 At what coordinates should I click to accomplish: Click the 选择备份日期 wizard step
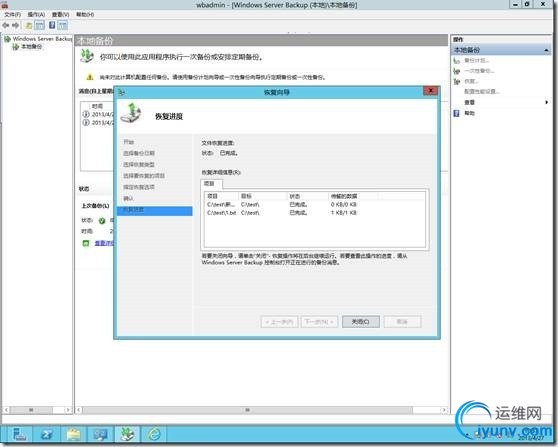(139, 153)
